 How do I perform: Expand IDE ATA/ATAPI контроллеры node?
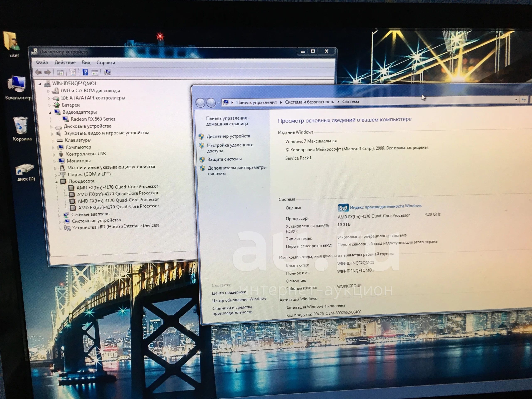pyautogui.click(x=49, y=98)
